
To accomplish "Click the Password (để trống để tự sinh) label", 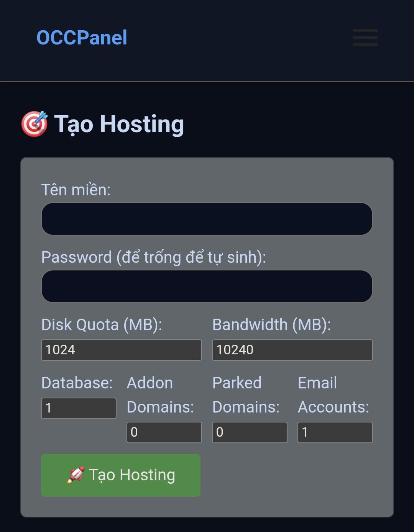I will (153, 257).
